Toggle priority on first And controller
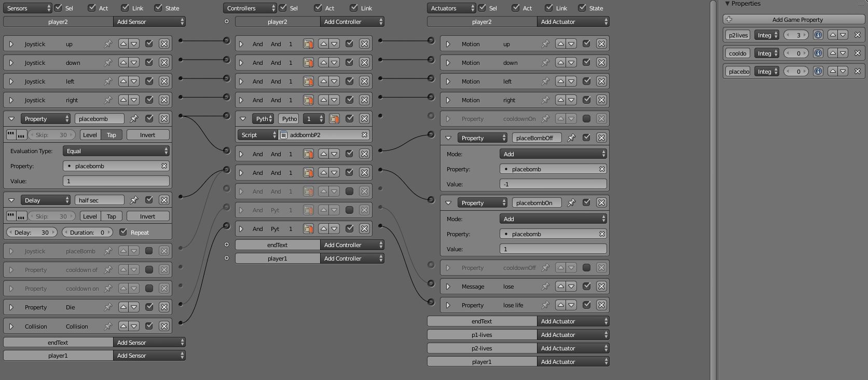Image resolution: width=868 pixels, height=380 pixels. click(x=308, y=44)
